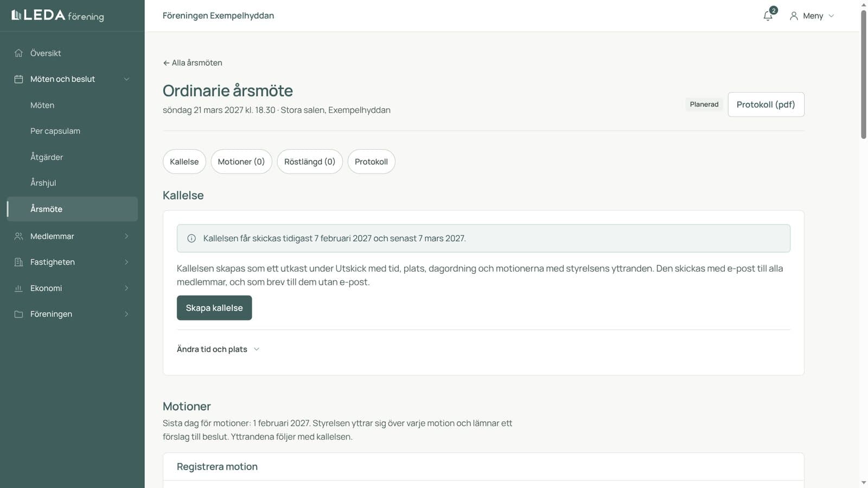868x488 pixels.
Task: Click the Föreningen folder icon
Action: 18,314
